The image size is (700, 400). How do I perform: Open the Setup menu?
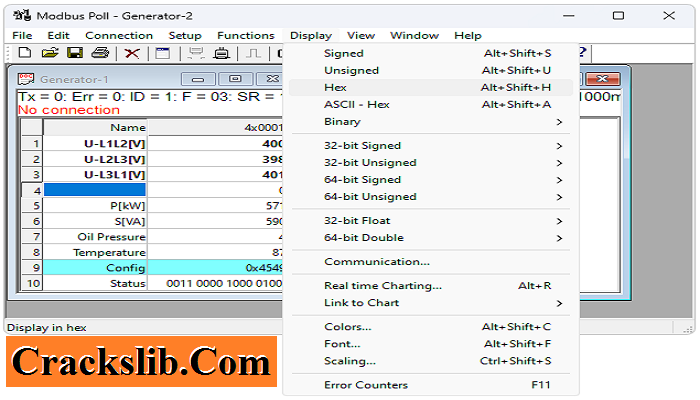[x=185, y=36]
